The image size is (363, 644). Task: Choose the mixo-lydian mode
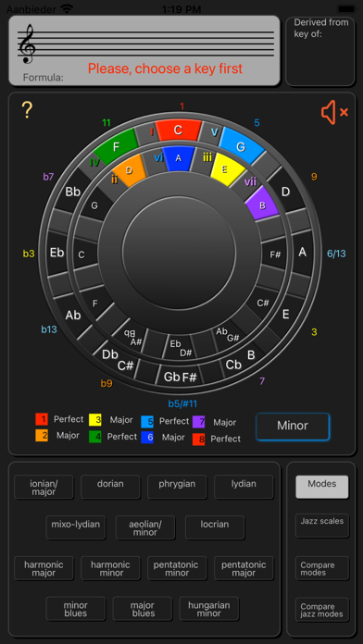click(76, 527)
